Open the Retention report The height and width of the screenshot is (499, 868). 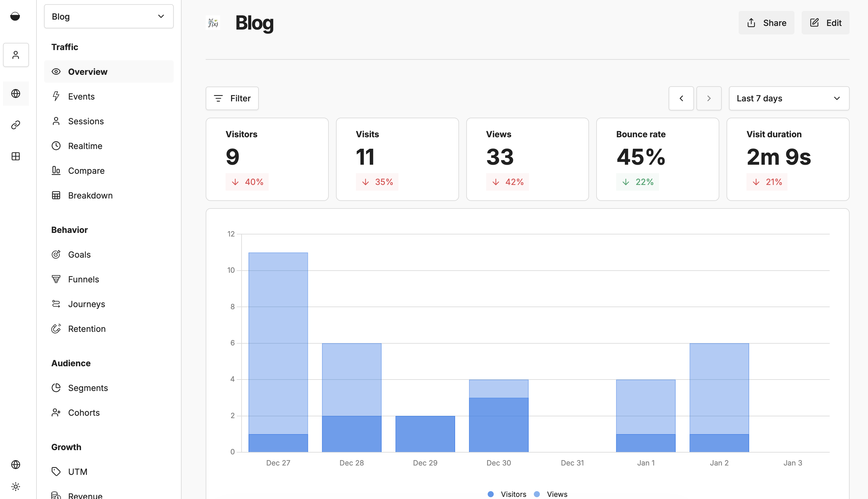click(x=87, y=328)
